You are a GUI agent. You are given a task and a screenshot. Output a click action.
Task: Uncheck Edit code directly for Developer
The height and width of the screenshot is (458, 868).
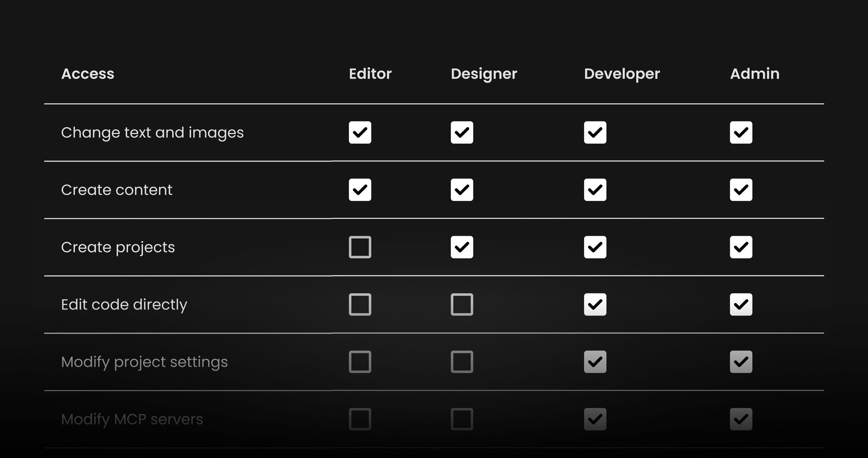click(x=595, y=304)
